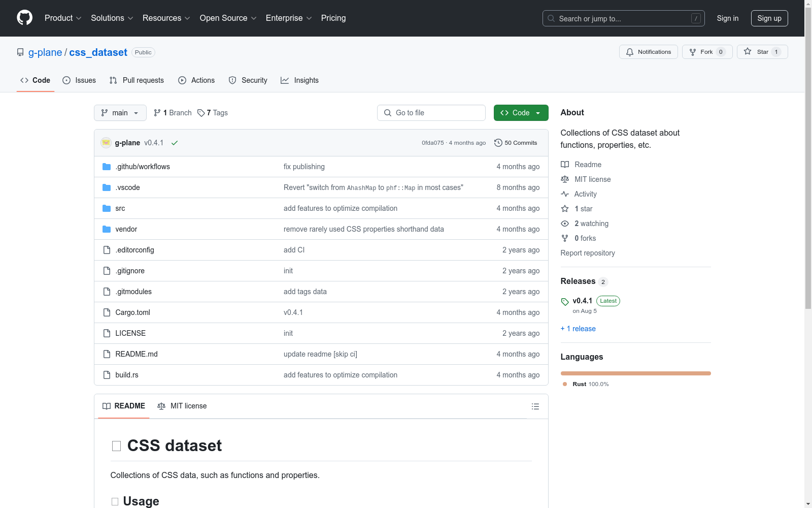The image size is (812, 508).
Task: Star the css_dataset repository
Action: (762, 52)
